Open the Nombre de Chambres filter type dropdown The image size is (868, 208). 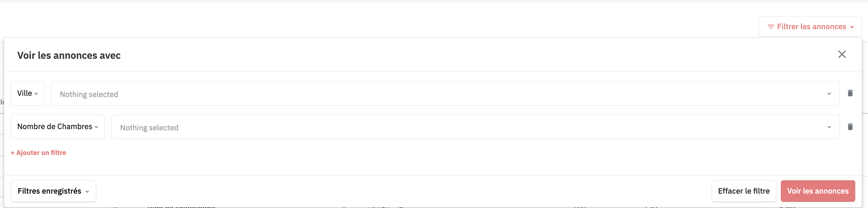point(58,127)
